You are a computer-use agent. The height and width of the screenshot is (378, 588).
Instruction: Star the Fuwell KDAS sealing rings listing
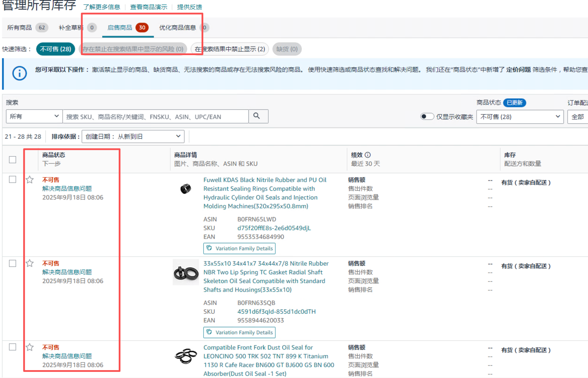tap(30, 180)
